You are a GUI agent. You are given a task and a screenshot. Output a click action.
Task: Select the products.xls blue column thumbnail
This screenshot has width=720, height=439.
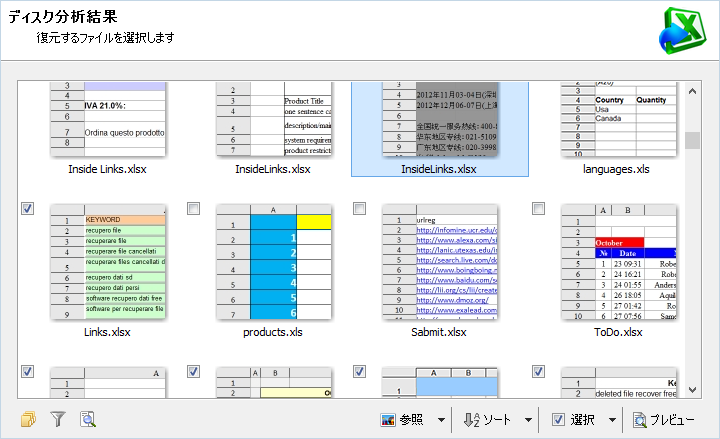274,262
